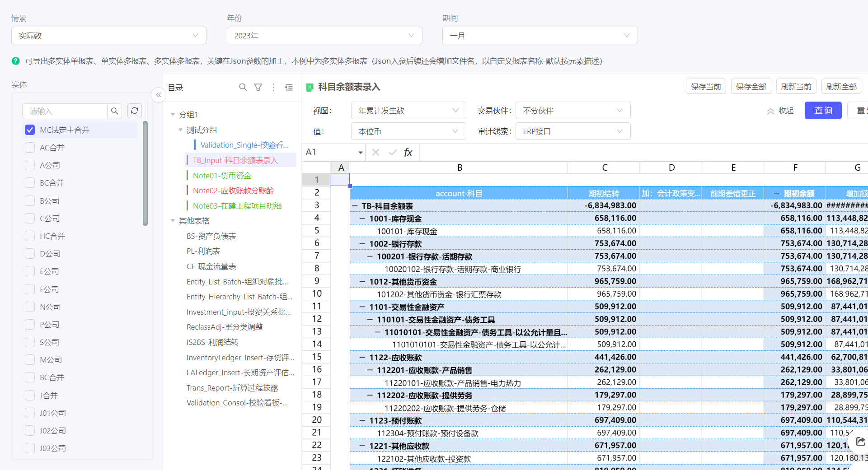Click the 保存当前 button

pos(706,87)
